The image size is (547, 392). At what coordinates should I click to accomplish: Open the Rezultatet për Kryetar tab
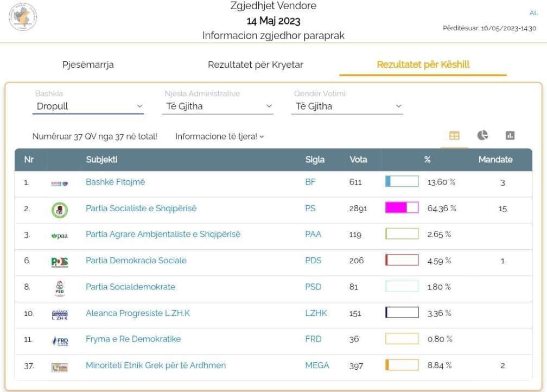tap(256, 65)
